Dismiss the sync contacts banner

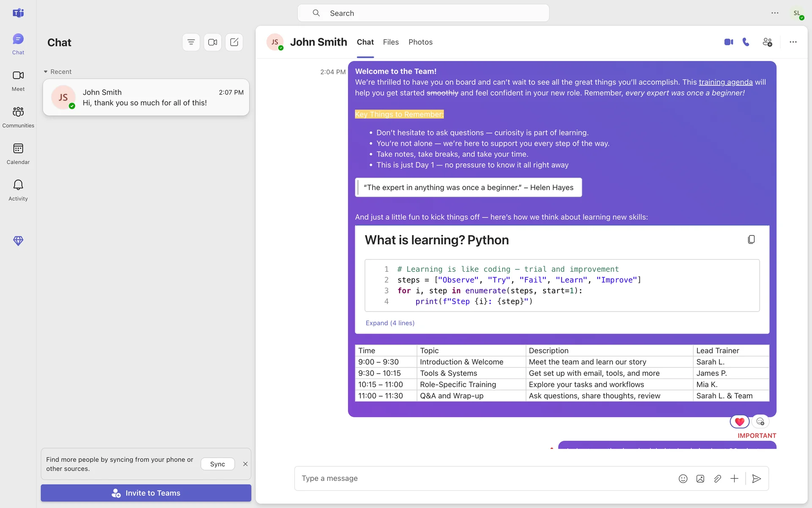[x=245, y=464]
